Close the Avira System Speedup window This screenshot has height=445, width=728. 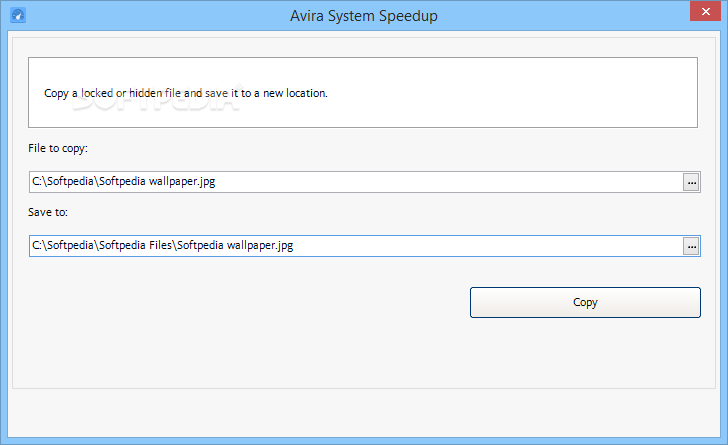(x=705, y=12)
